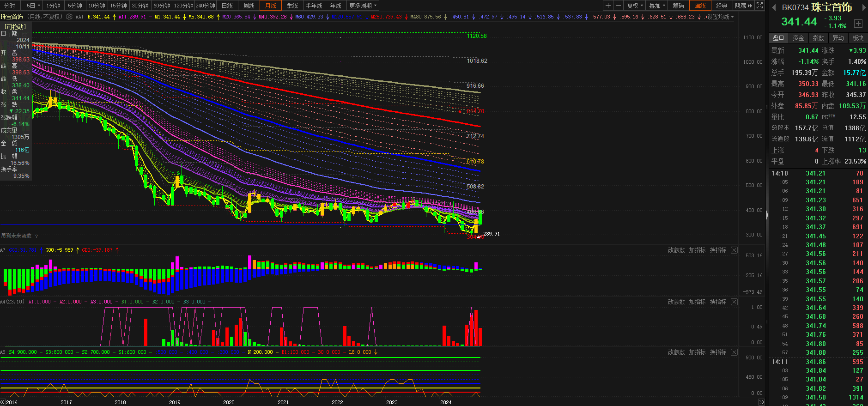Image resolution: width=868 pixels, height=406 pixels.
Task: Click 加指标 in the A7 panel
Action: (x=697, y=250)
